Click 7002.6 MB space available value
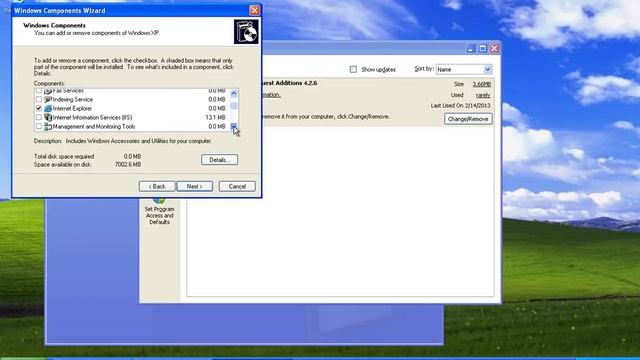This screenshot has height=360, width=640. (128, 164)
